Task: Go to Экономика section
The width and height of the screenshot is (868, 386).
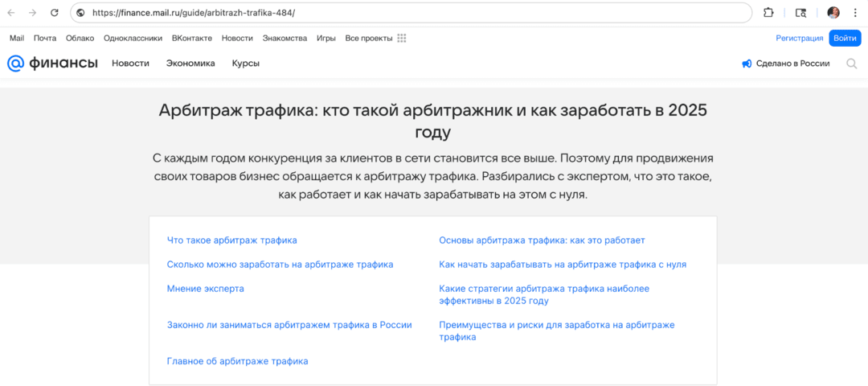Action: point(190,64)
